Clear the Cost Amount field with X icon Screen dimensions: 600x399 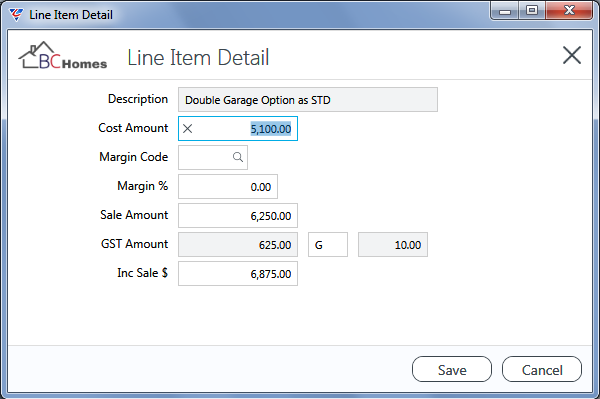[188, 129]
